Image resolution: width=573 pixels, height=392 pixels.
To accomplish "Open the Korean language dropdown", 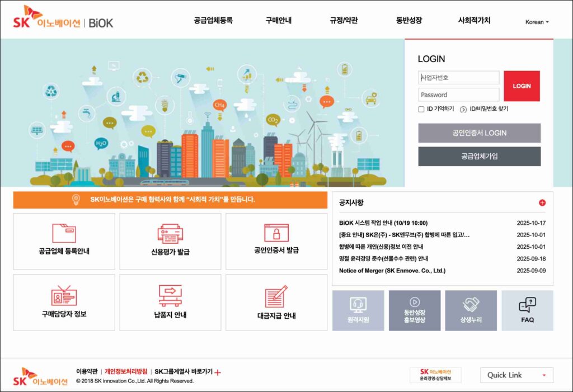I will [537, 22].
